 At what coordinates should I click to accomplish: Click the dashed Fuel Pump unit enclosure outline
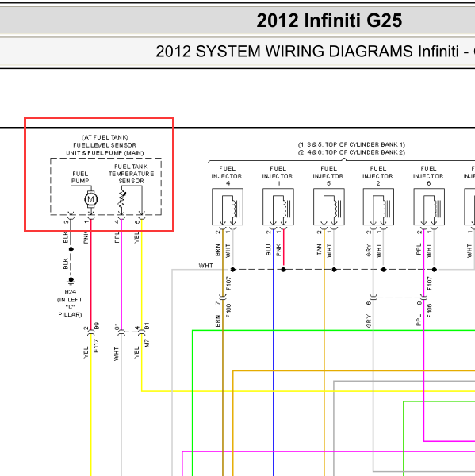click(x=105, y=186)
